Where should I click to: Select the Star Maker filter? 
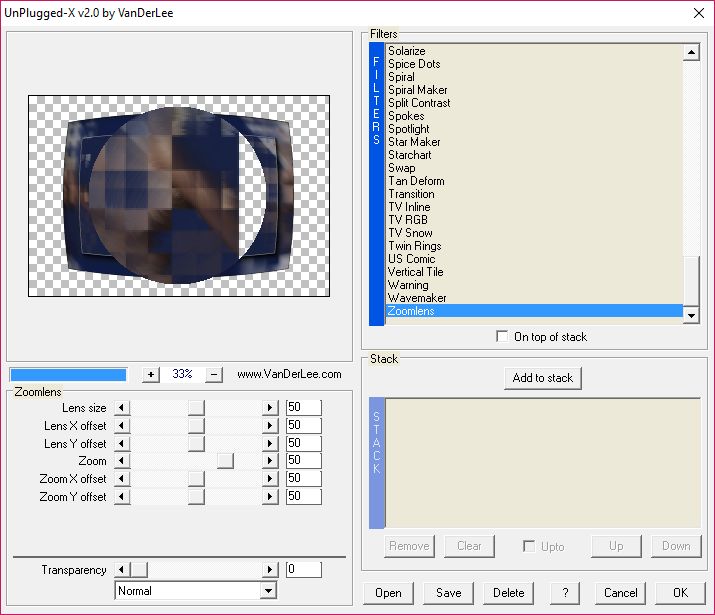(414, 142)
